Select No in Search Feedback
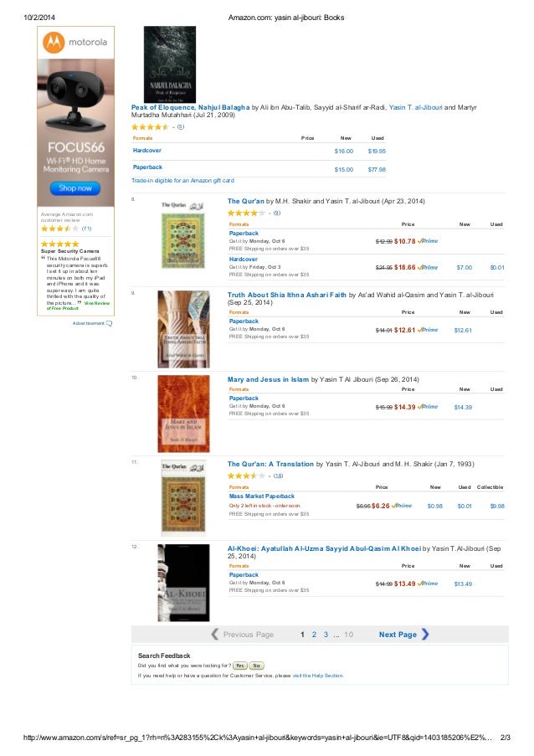The image size is (534, 756). (256, 666)
